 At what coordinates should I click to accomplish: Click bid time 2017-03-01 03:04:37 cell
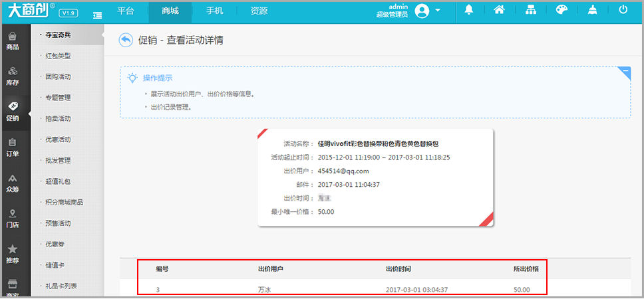416,290
